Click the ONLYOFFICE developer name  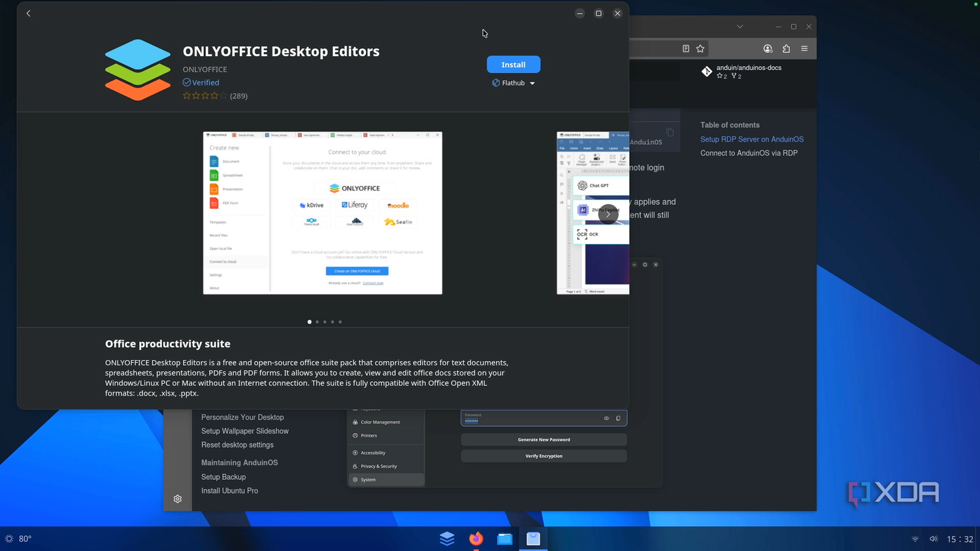(x=205, y=69)
